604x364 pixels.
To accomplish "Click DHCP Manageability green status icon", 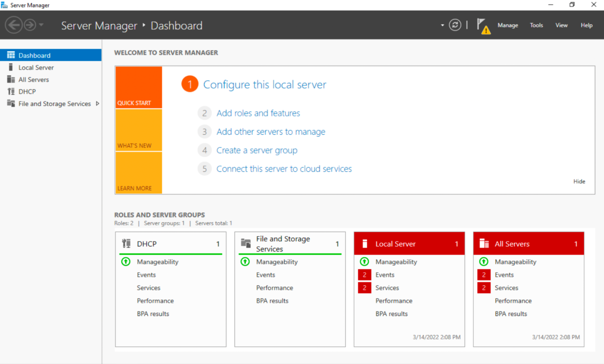I will click(x=126, y=262).
